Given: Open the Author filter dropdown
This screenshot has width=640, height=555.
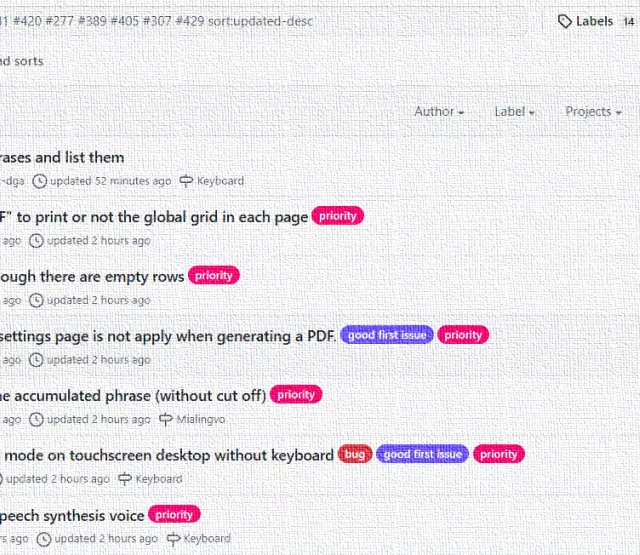Looking at the screenshot, I should pyautogui.click(x=439, y=112).
